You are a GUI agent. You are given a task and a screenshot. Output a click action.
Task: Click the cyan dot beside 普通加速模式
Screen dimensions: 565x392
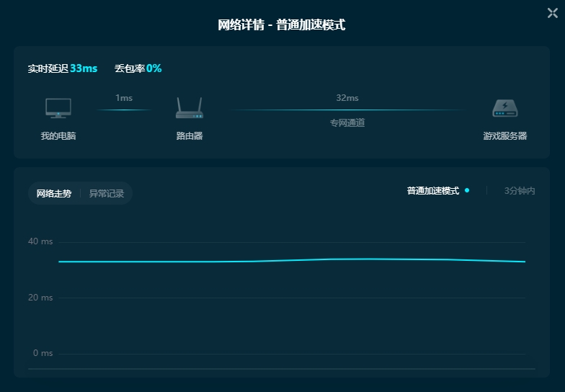point(467,190)
